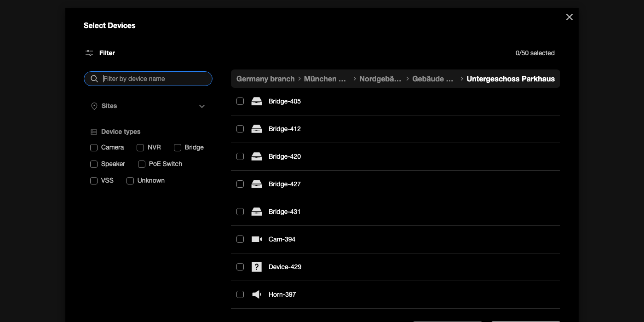Check the Camera device type filter

pyautogui.click(x=94, y=148)
